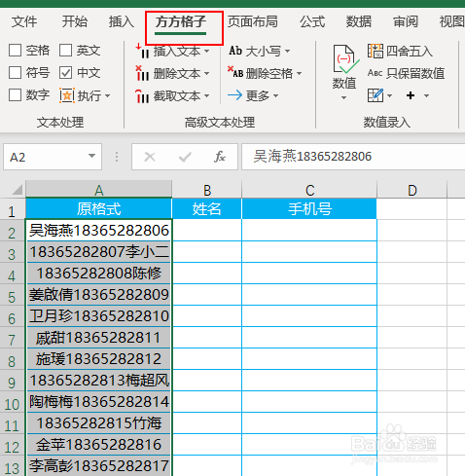Click cell containing 18365282813梅超风
This screenshot has height=476, width=465.
tap(99, 381)
